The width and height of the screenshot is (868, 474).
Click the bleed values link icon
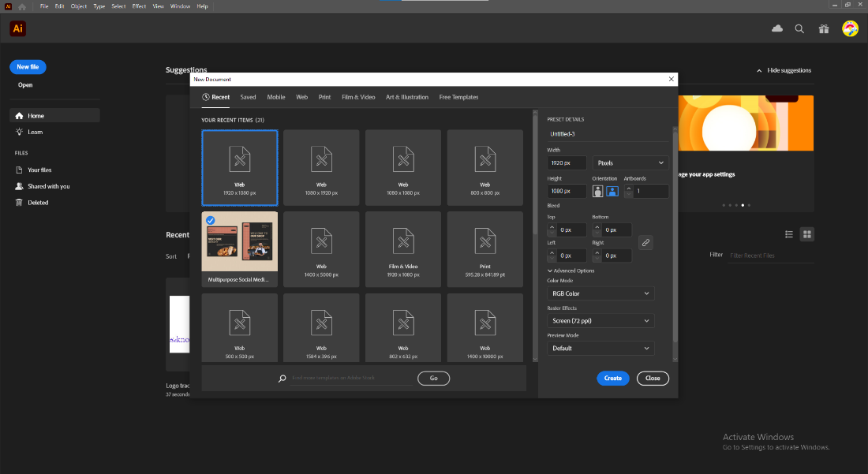click(x=645, y=242)
